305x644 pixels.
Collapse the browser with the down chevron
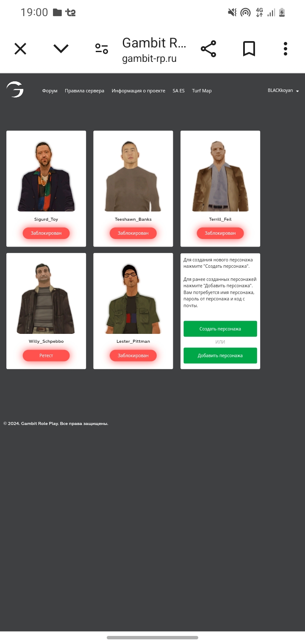point(61,49)
